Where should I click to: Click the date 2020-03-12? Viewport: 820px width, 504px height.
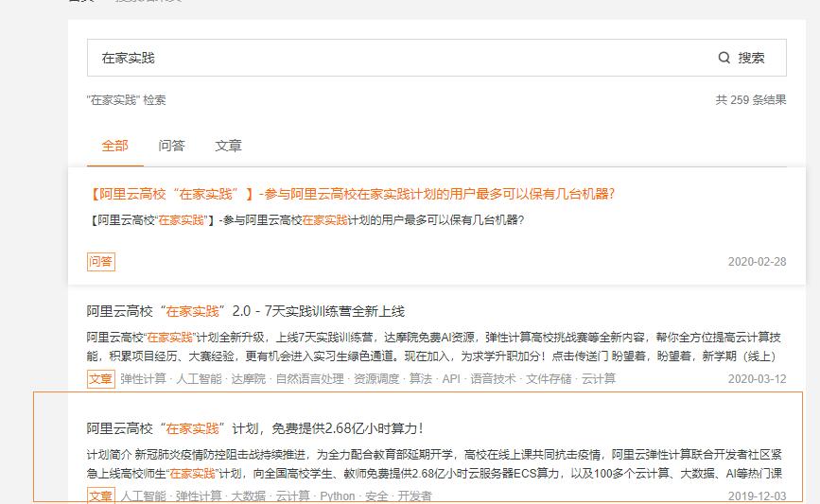(x=758, y=378)
